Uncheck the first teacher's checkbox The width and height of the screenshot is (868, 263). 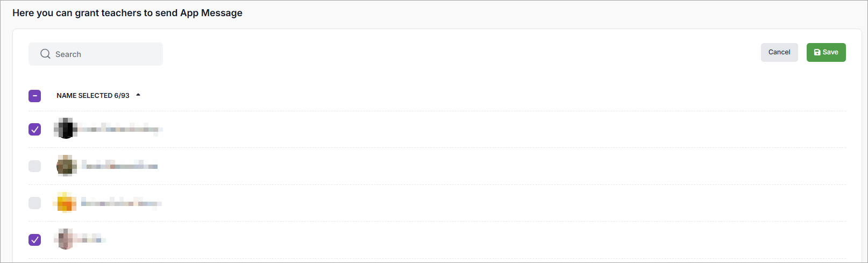pyautogui.click(x=34, y=129)
